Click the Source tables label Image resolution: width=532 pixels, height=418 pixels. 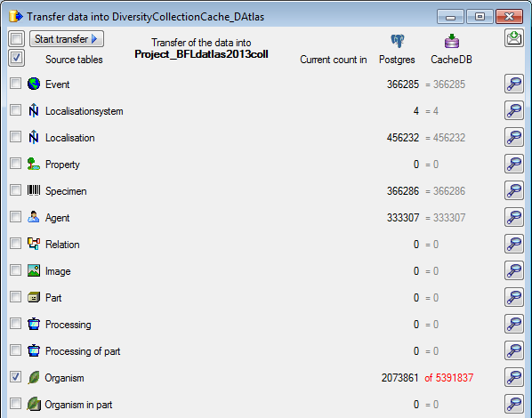coord(74,60)
